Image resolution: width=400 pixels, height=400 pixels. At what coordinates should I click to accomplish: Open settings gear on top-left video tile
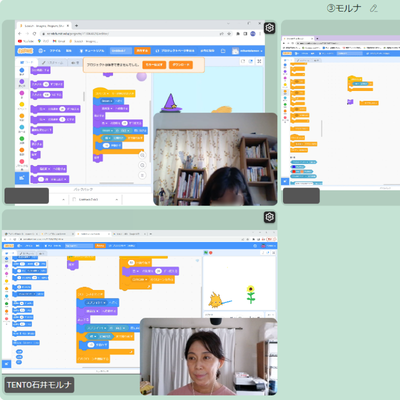coord(269,28)
